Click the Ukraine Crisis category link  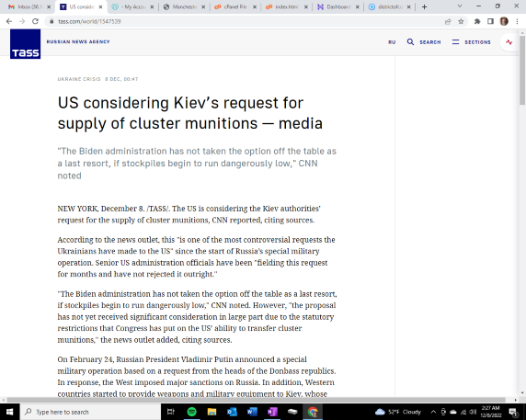(x=79, y=79)
